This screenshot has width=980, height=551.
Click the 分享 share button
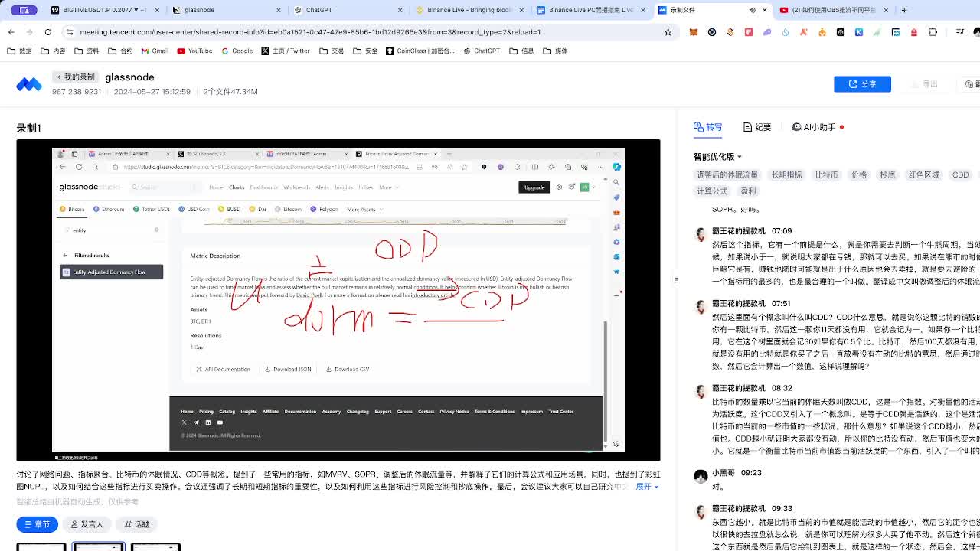[862, 84]
